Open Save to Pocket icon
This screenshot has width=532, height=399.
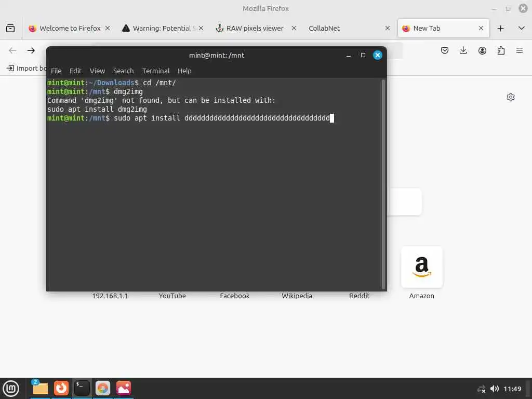(445, 50)
